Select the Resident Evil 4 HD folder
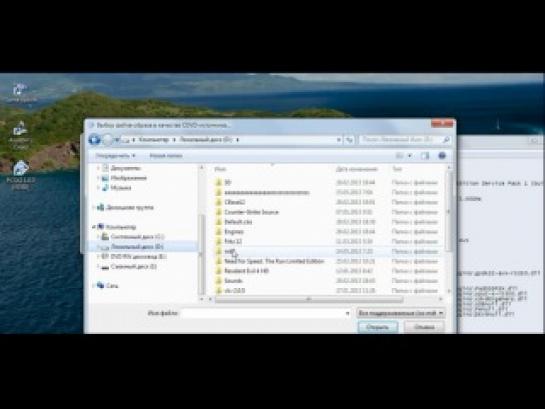The image size is (545, 409). point(247,271)
